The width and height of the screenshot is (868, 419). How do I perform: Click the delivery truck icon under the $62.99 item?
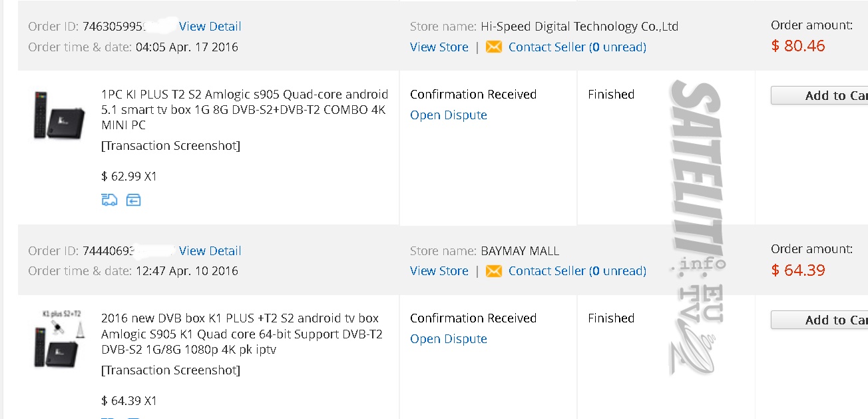pos(109,200)
